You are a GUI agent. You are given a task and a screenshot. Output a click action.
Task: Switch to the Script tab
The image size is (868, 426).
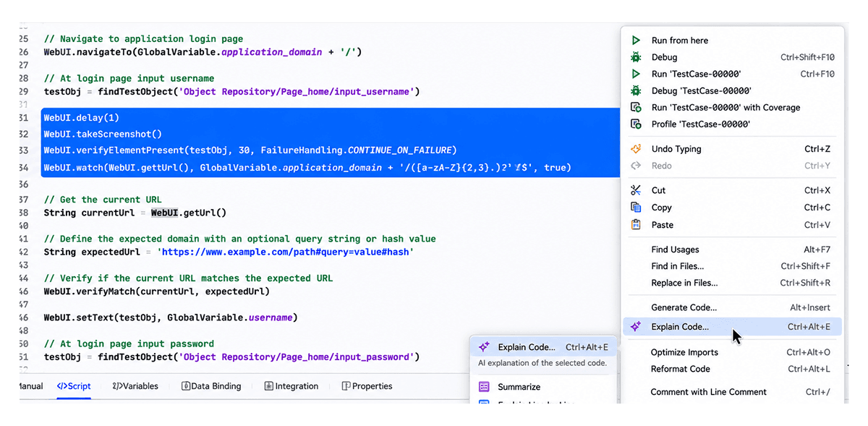pyautogui.click(x=74, y=386)
